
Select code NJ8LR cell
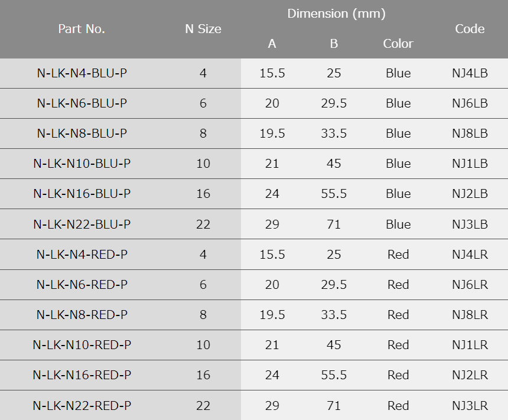pos(470,315)
